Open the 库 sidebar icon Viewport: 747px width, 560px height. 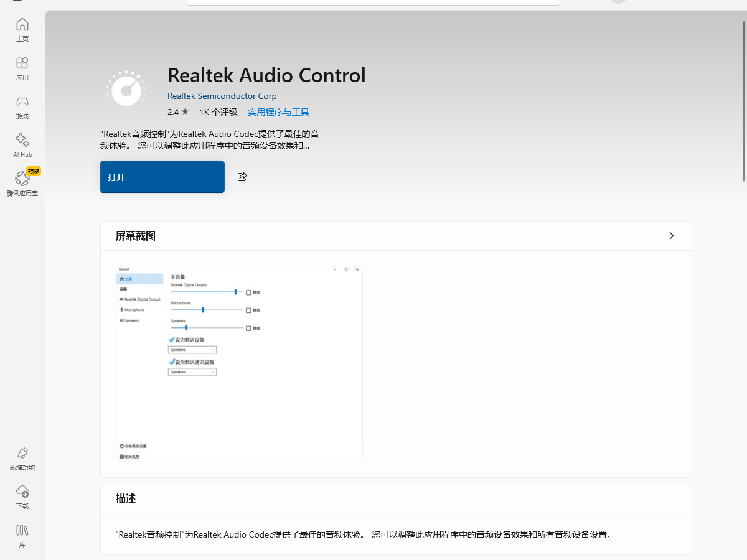pos(22,534)
